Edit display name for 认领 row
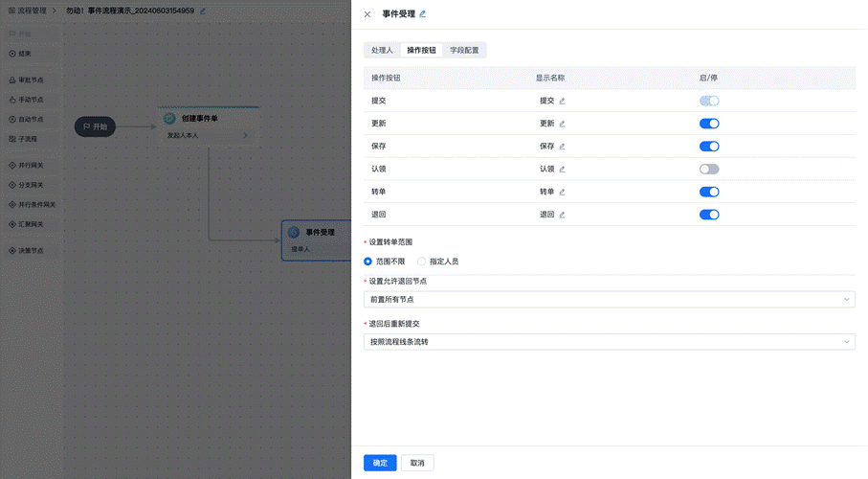Screen dimensions: 868x479 pyautogui.click(x=562, y=170)
